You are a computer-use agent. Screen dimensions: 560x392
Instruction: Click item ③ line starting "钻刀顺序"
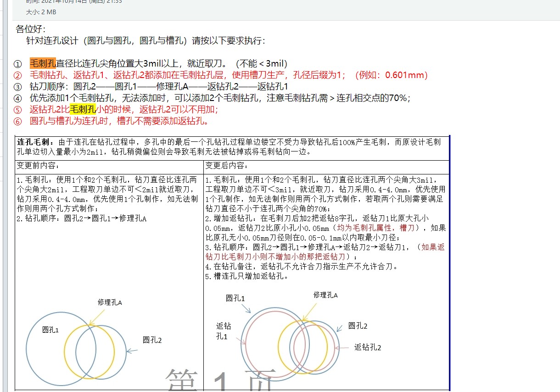159,86
